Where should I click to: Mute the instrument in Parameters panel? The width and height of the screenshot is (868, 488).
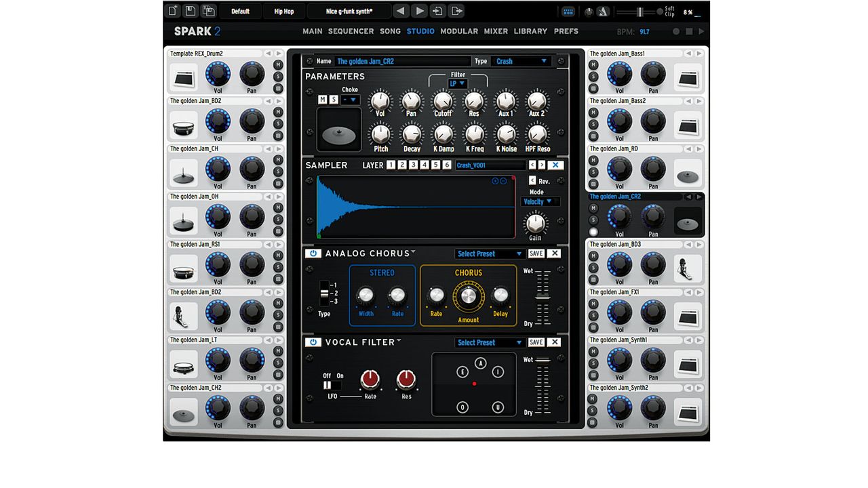[323, 100]
